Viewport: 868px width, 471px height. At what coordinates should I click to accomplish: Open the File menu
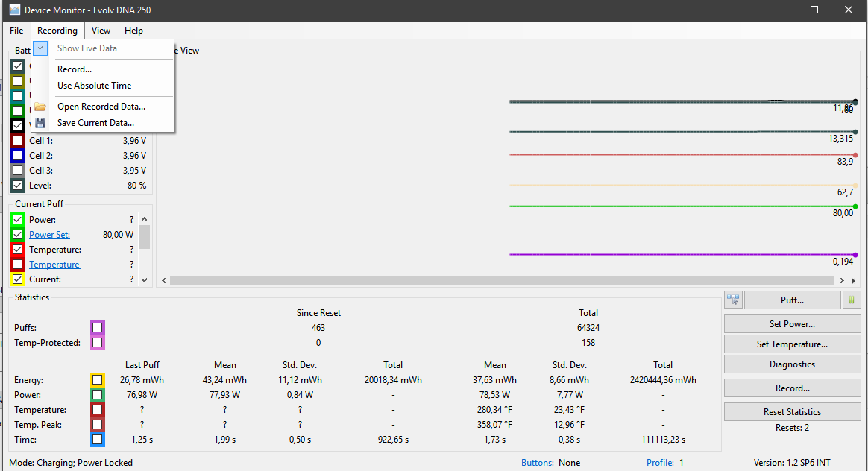point(16,31)
